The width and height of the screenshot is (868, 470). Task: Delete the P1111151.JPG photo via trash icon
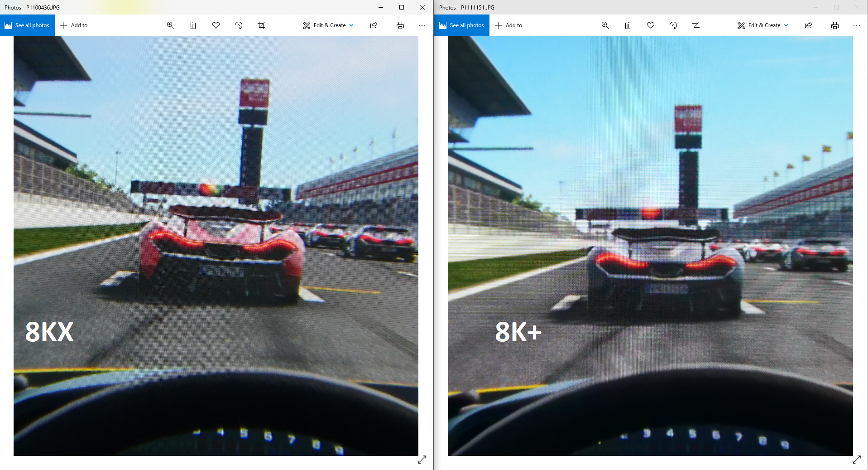[x=628, y=25]
